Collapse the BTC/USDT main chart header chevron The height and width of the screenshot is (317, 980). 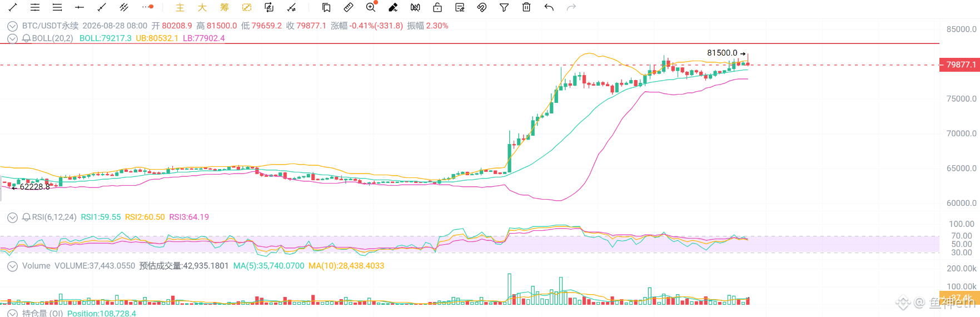pos(12,26)
